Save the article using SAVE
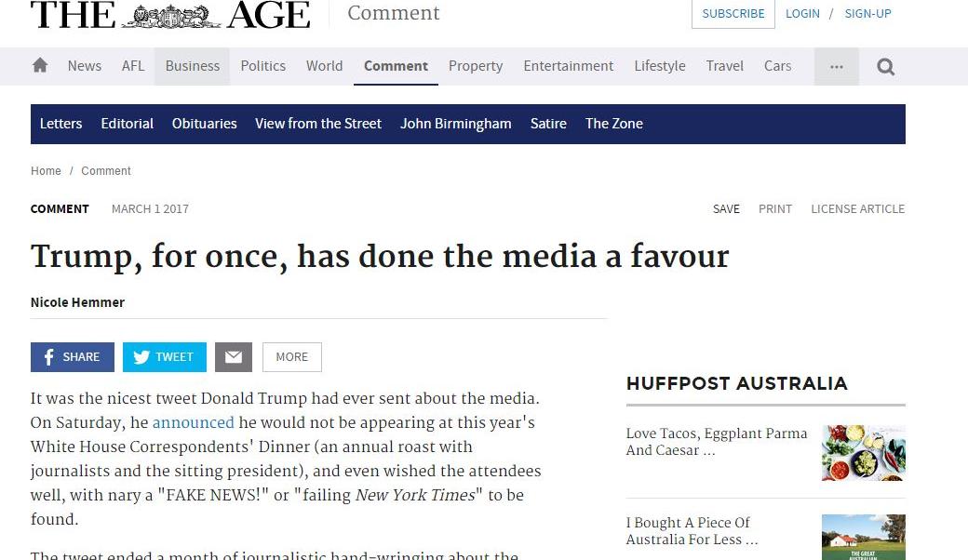The image size is (968, 560). [726, 208]
